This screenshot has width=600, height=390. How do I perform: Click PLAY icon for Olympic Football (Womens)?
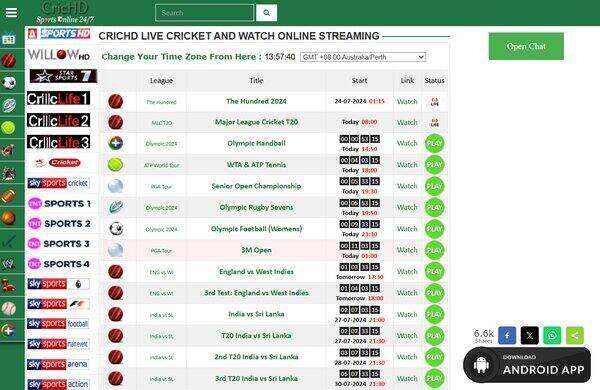(434, 229)
